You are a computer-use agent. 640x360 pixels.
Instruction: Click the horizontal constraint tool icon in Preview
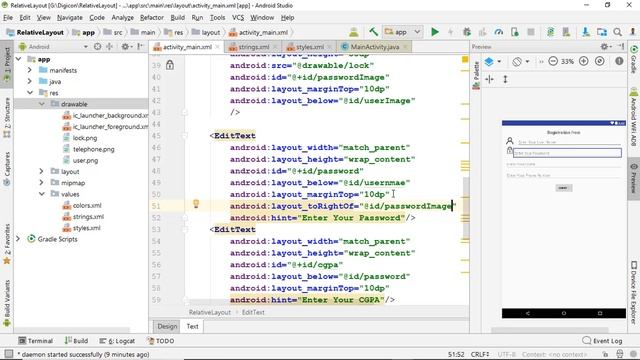(x=489, y=79)
